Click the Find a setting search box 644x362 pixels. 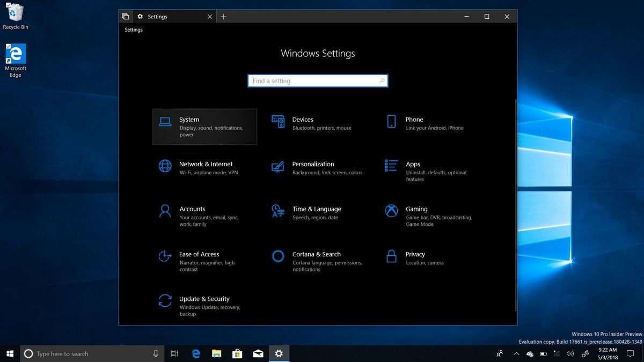(318, 80)
